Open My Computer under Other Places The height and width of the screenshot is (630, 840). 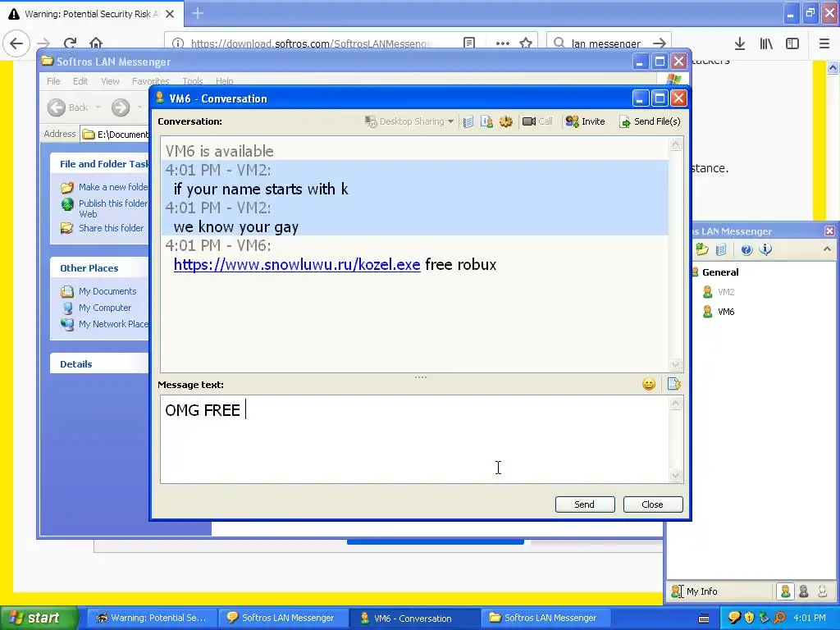[x=96, y=308]
